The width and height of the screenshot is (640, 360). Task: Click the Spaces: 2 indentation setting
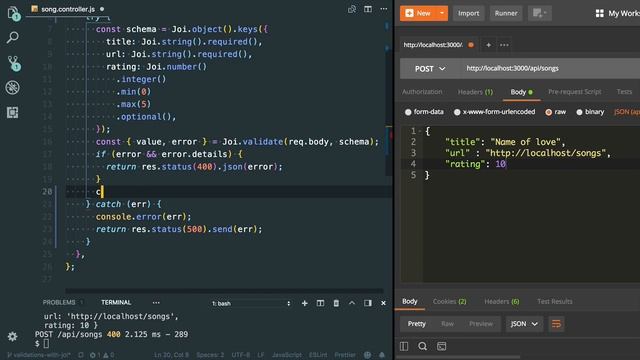(210, 355)
